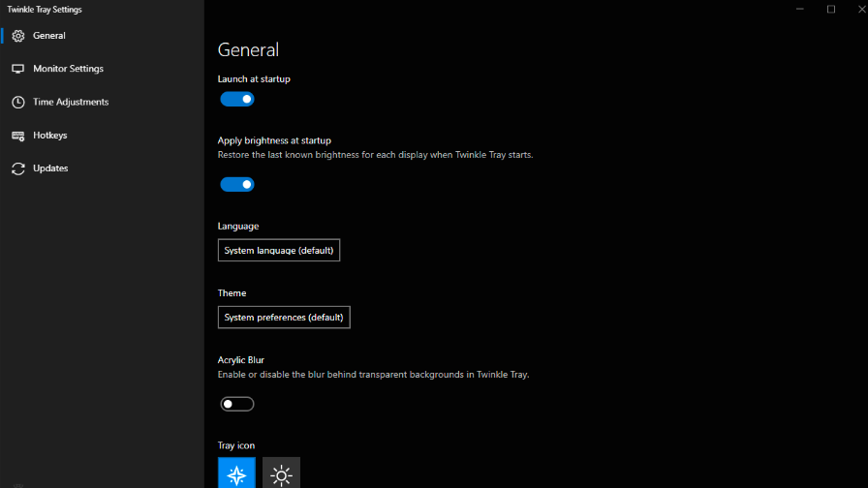868x488 pixels.
Task: Choose the sun-shaped tray icon
Action: point(281,474)
